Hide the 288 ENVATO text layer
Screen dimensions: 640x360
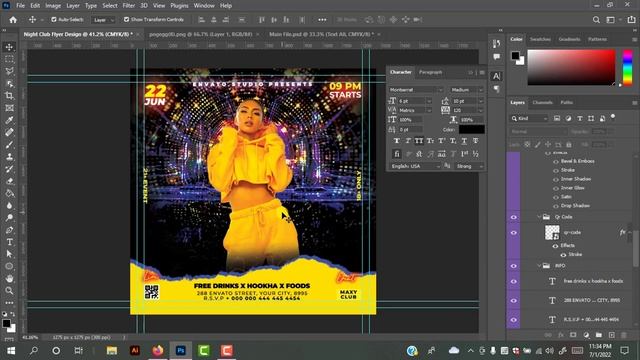click(513, 300)
